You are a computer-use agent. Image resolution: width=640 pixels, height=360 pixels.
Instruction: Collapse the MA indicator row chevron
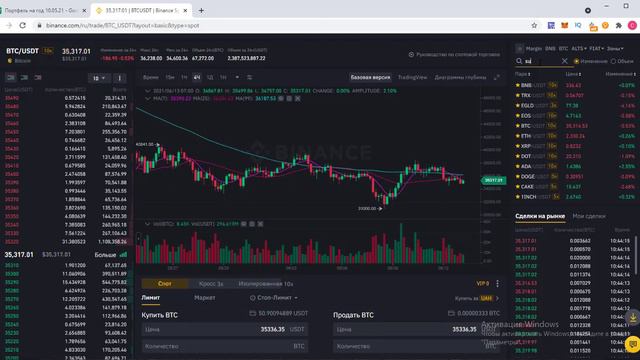click(148, 99)
